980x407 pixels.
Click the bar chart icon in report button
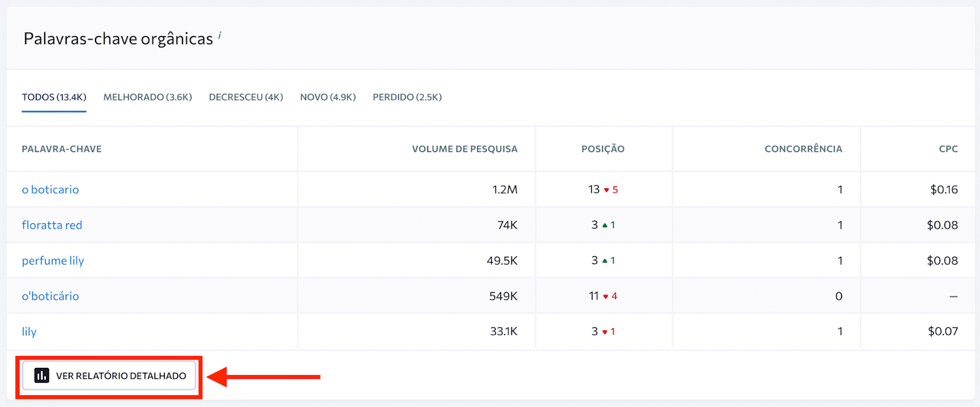42,376
